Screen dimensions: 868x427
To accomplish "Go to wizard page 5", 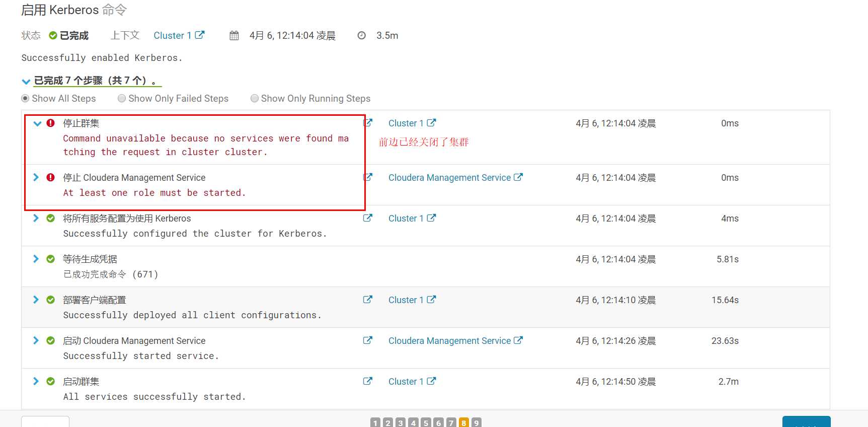I will [426, 422].
